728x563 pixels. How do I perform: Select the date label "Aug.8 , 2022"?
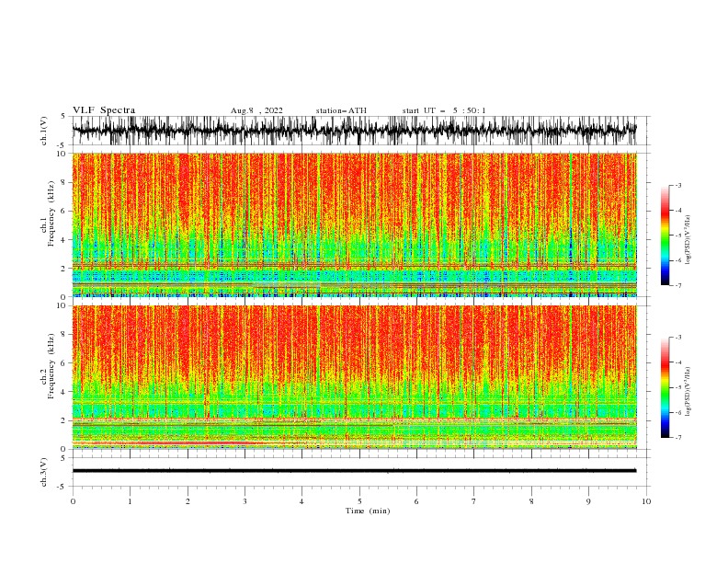click(256, 110)
